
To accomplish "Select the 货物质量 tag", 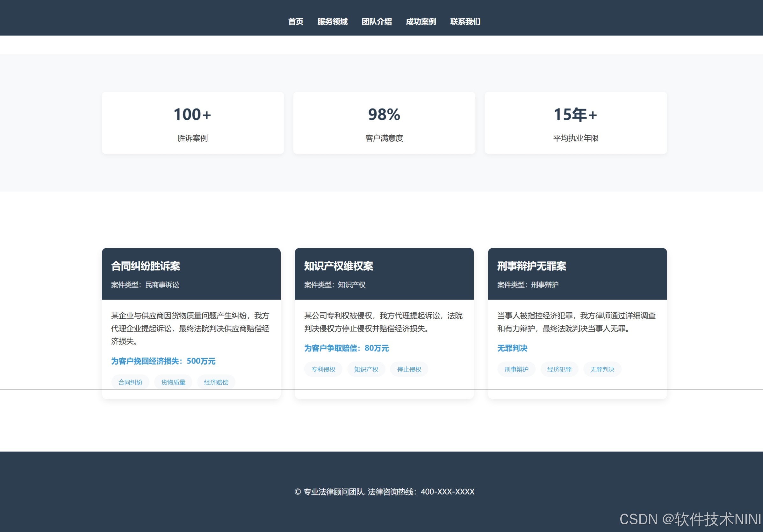I will point(173,382).
